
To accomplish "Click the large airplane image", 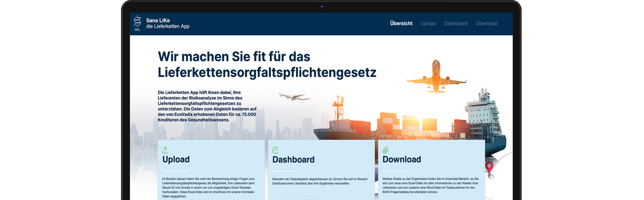I will click(436, 77).
